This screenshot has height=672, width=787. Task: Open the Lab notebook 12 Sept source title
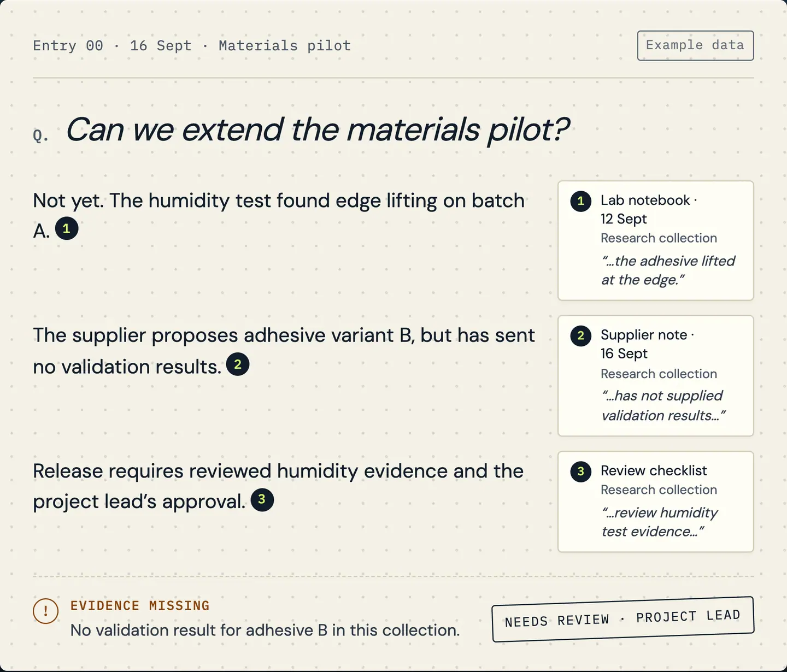click(649, 209)
